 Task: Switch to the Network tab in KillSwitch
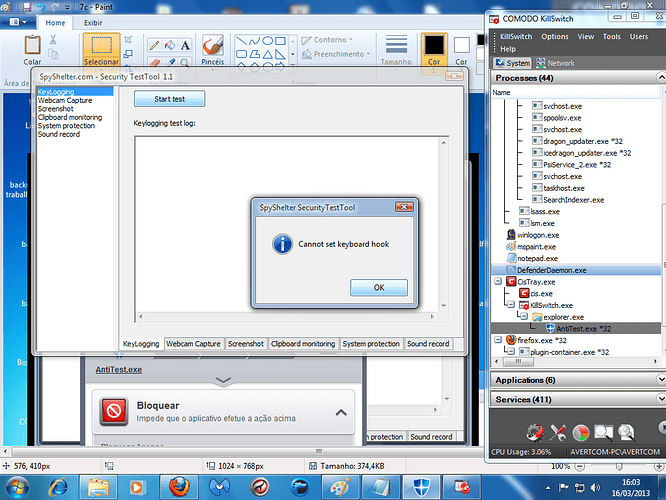[555, 63]
